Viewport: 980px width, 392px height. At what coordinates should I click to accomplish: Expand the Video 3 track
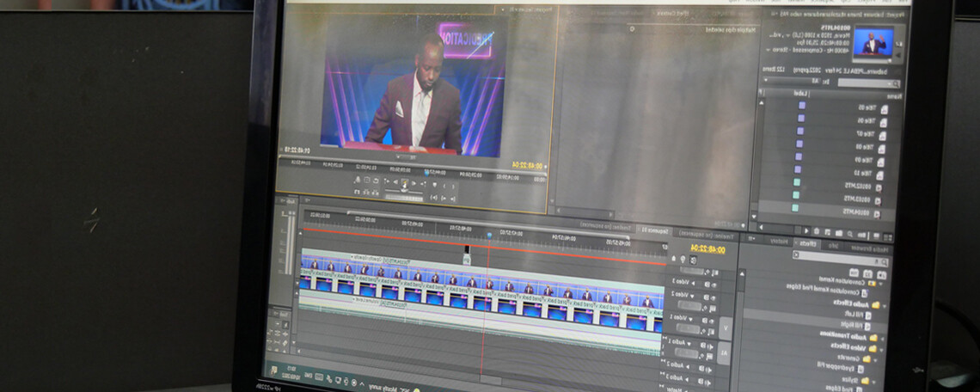coord(693,283)
